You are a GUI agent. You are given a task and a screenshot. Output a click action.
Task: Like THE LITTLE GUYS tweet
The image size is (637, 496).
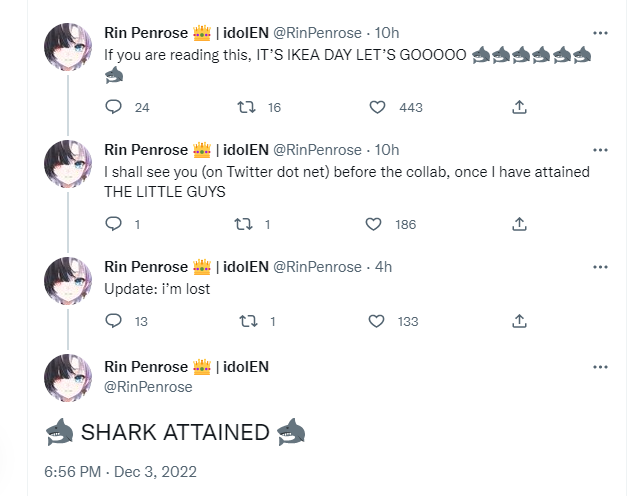[x=374, y=224]
